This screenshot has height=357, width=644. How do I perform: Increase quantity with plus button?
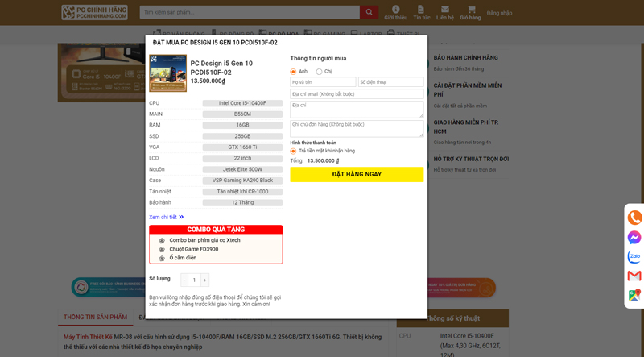(x=204, y=280)
